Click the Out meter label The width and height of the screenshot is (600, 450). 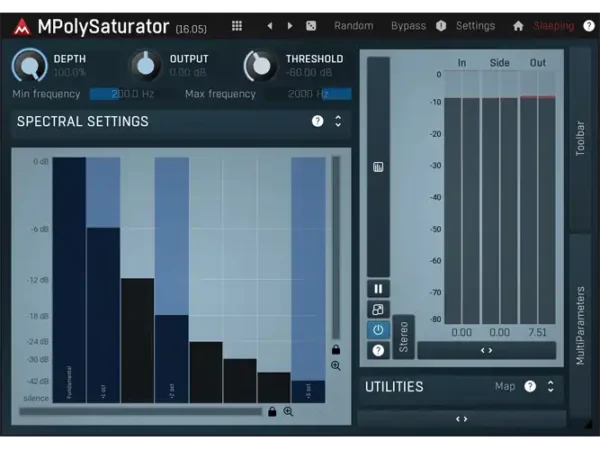coord(538,63)
